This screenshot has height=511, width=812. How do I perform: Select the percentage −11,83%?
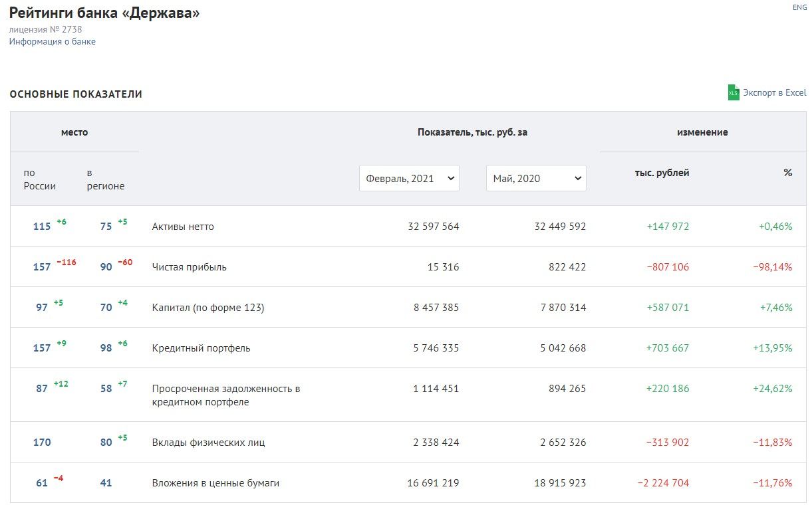point(773,443)
